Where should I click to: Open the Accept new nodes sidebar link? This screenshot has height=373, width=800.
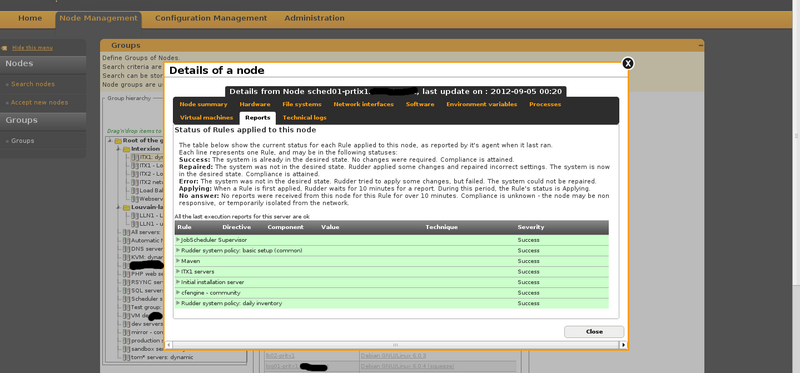coord(39,103)
